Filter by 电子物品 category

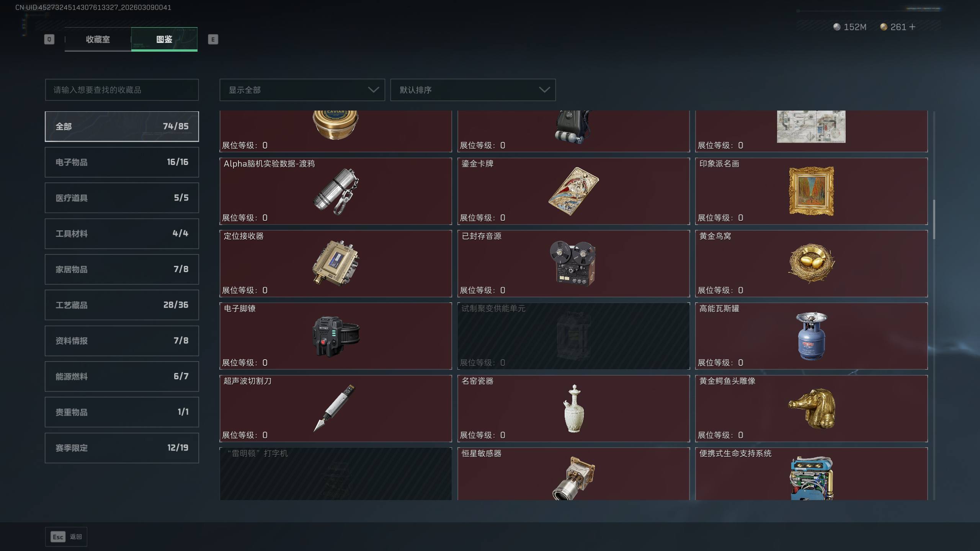tap(122, 162)
